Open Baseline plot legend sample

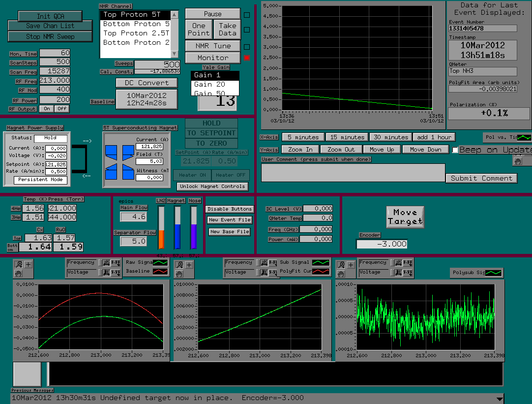160,271
